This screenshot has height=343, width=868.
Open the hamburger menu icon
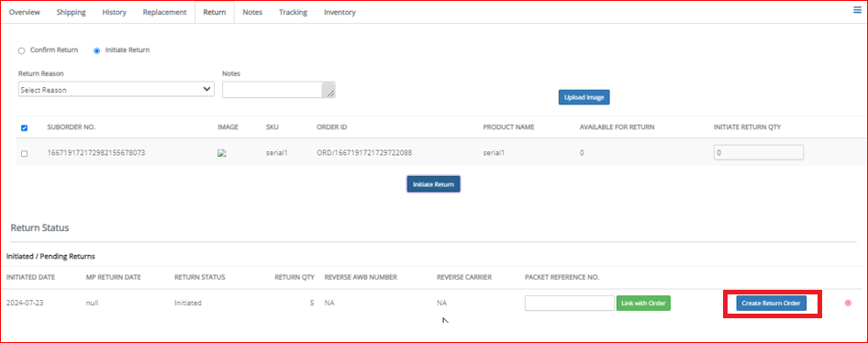[857, 10]
